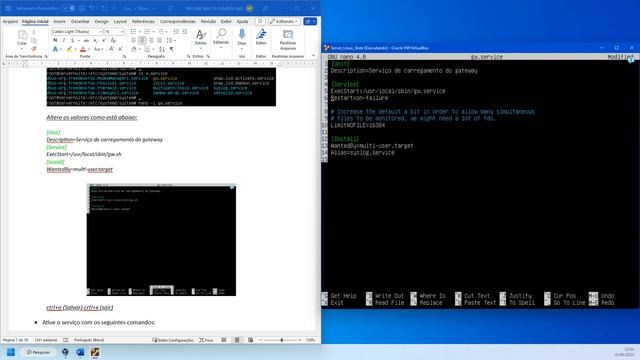The width and height of the screenshot is (640, 360).
Task: Click Text Effects blue A icon
Action: [x=55, y=49]
